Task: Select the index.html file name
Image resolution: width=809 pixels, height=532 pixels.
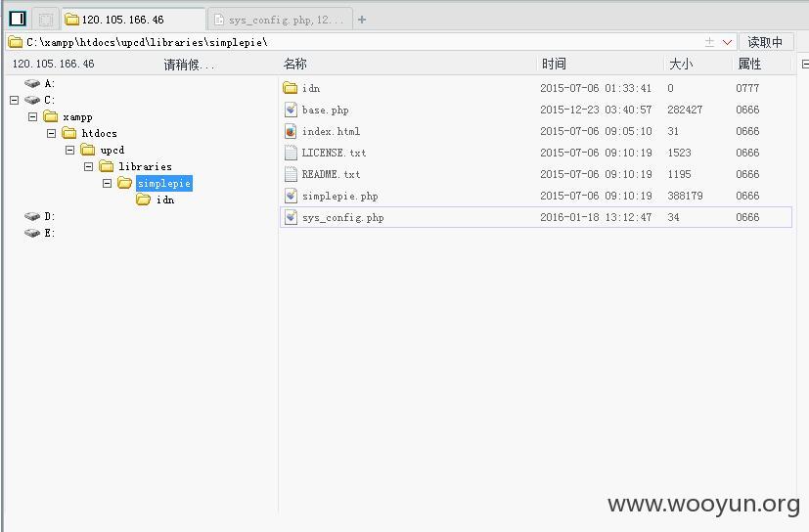Action: pos(332,132)
